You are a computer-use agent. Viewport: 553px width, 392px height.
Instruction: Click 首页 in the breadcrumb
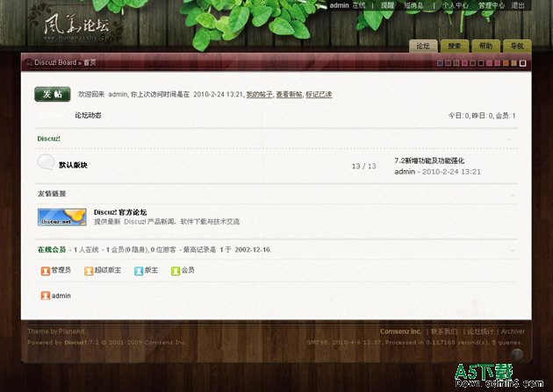(x=90, y=62)
